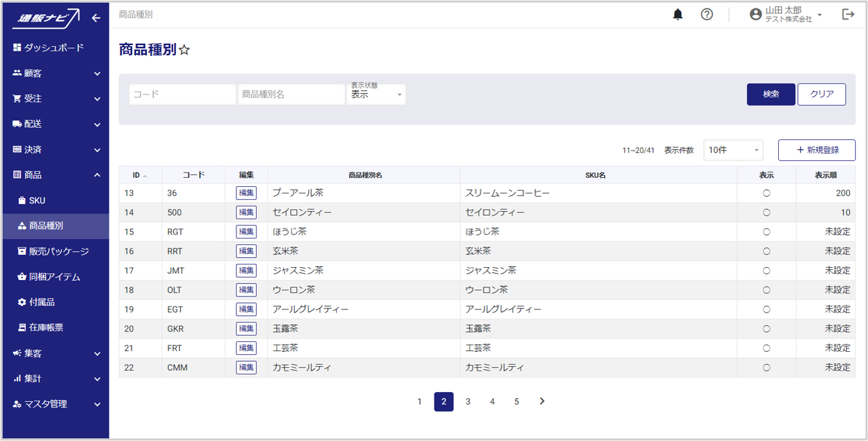Open 販売パッケージ in sidebar

(58, 251)
